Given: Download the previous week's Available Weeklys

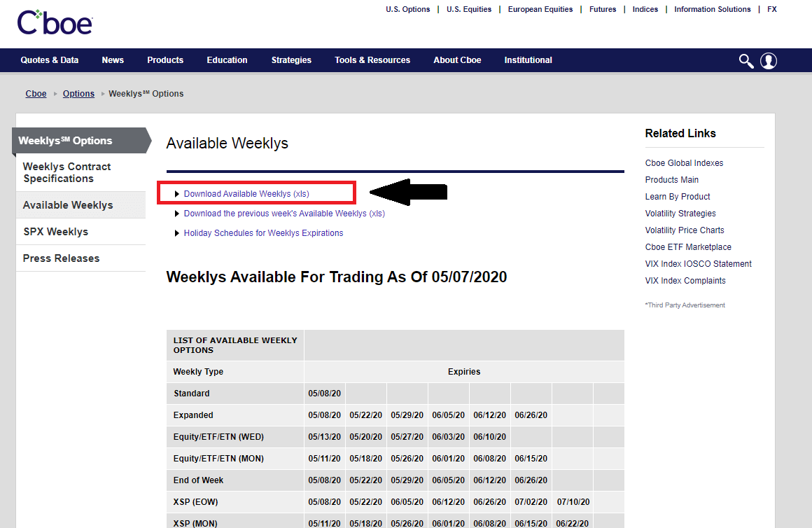Looking at the screenshot, I should (x=284, y=214).
